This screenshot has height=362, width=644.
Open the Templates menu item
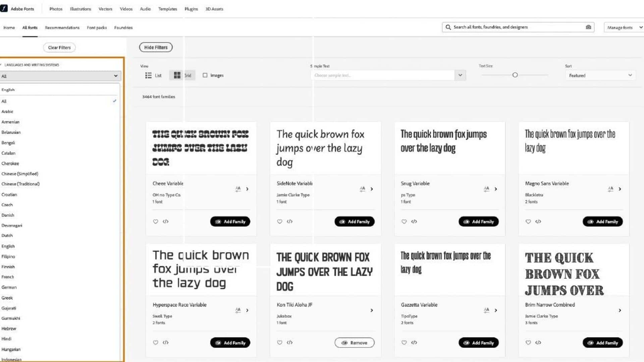pos(167,9)
